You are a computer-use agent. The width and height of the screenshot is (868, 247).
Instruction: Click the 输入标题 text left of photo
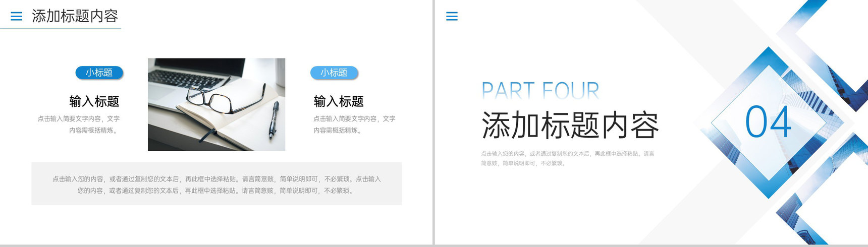(x=94, y=101)
